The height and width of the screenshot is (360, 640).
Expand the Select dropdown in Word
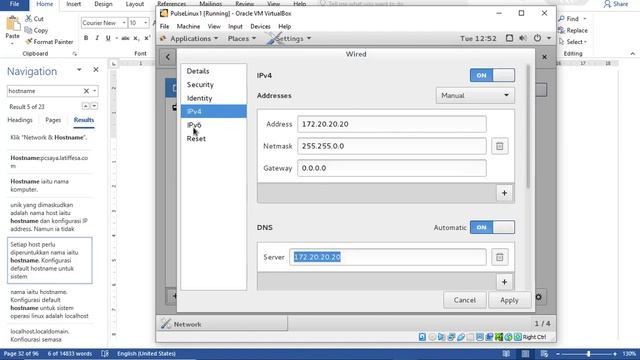point(585,42)
